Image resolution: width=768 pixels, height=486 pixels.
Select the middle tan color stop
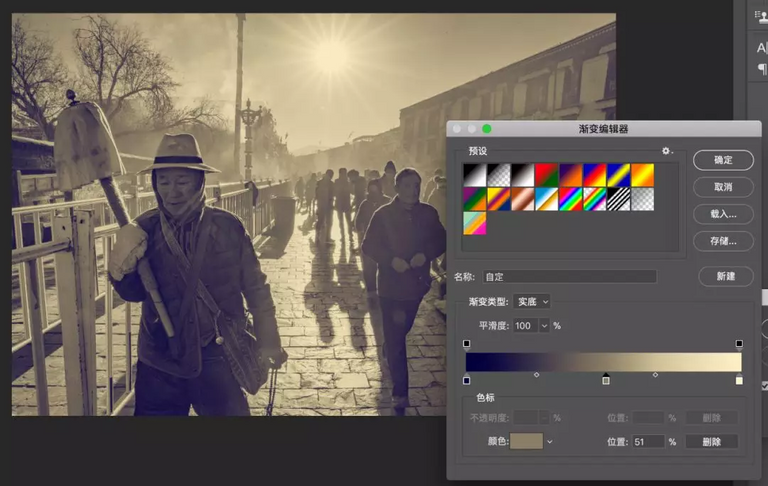pyautogui.click(x=606, y=379)
